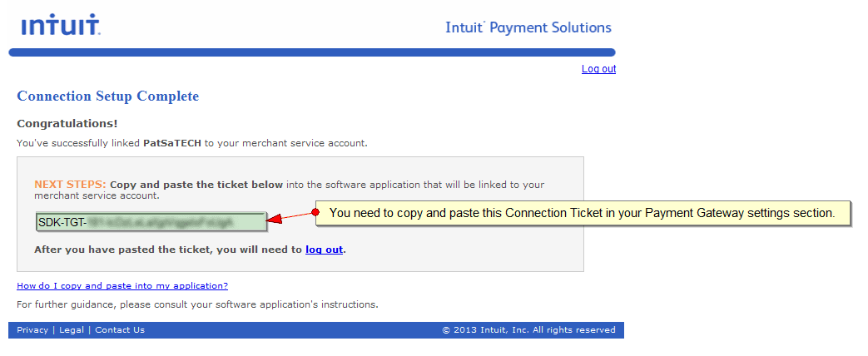Follow the inline log out link after ticket

pyautogui.click(x=324, y=250)
